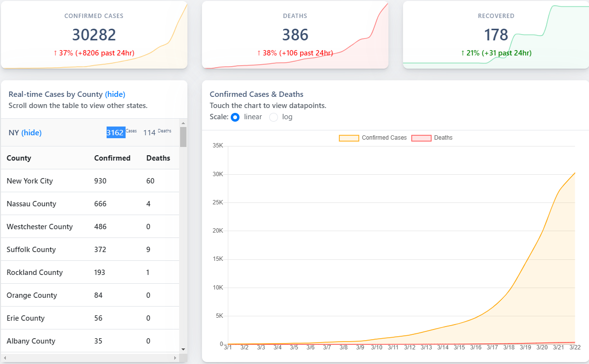Click the 3/1 date label on chart axis
The width and height of the screenshot is (589, 364).
(x=228, y=347)
